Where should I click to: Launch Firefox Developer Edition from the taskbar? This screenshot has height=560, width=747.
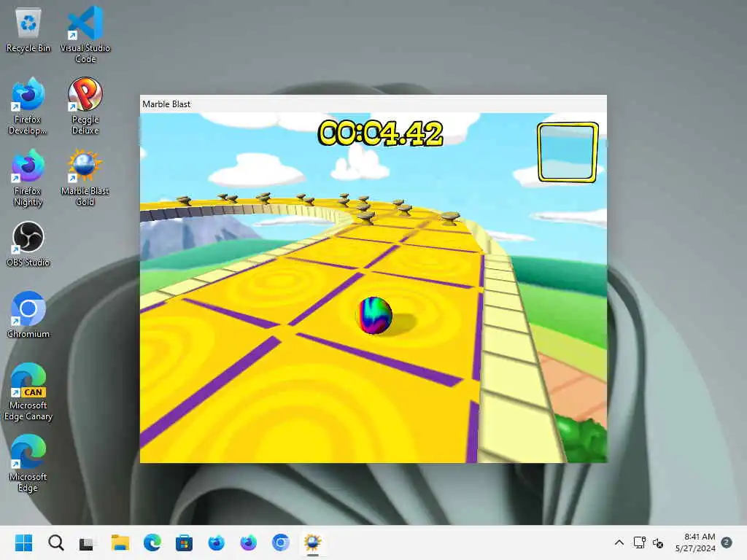[216, 542]
